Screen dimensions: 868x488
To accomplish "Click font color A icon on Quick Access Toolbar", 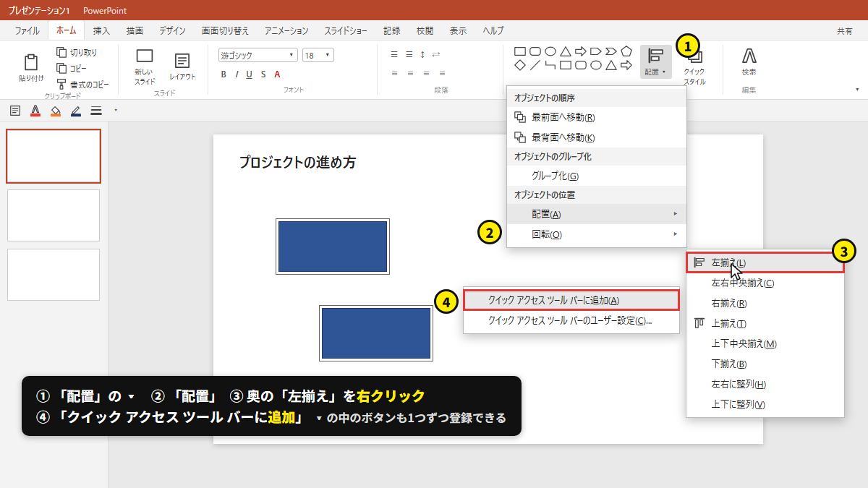I will 35,111.
